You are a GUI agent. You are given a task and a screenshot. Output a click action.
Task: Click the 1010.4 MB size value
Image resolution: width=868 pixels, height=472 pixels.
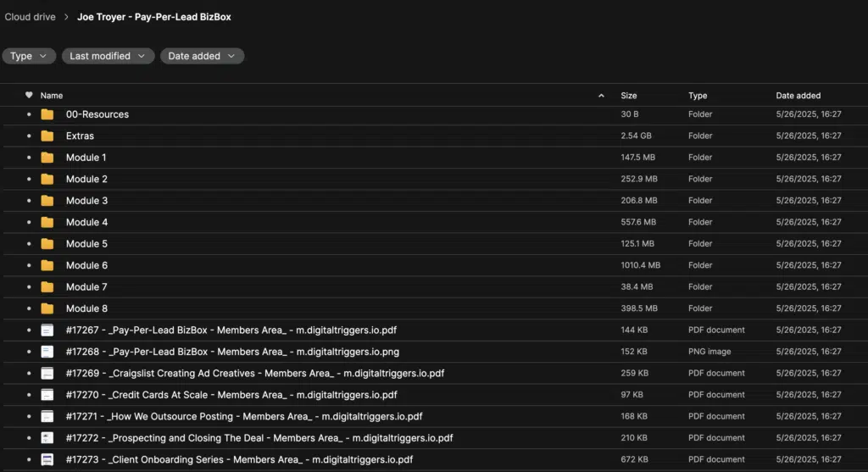click(641, 265)
